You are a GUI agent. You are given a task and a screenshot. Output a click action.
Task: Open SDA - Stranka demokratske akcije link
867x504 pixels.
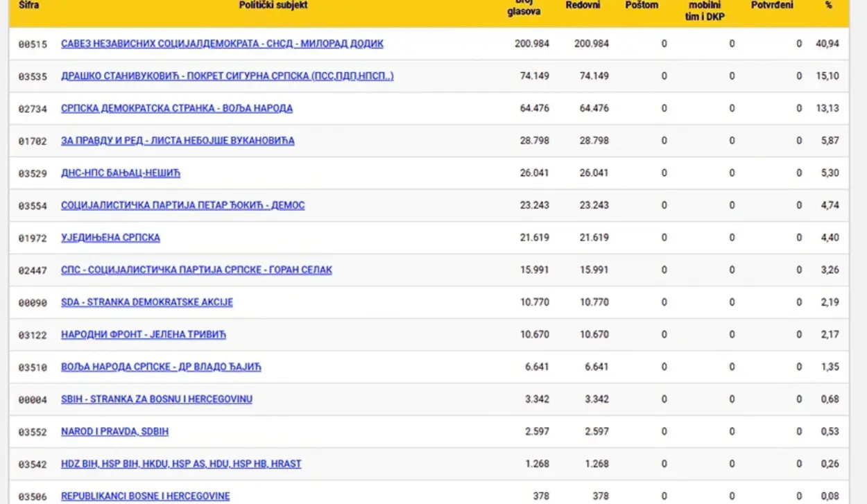[147, 302]
